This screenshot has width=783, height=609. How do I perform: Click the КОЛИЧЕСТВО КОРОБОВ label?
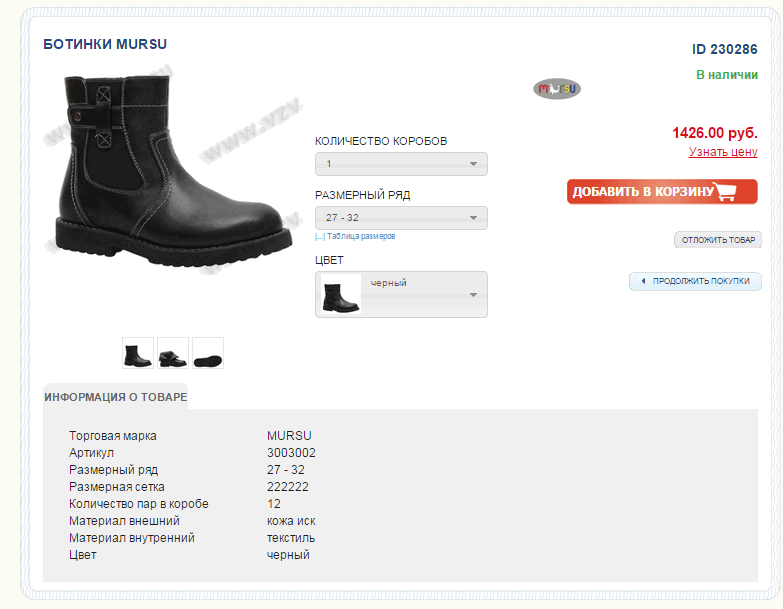coord(381,141)
